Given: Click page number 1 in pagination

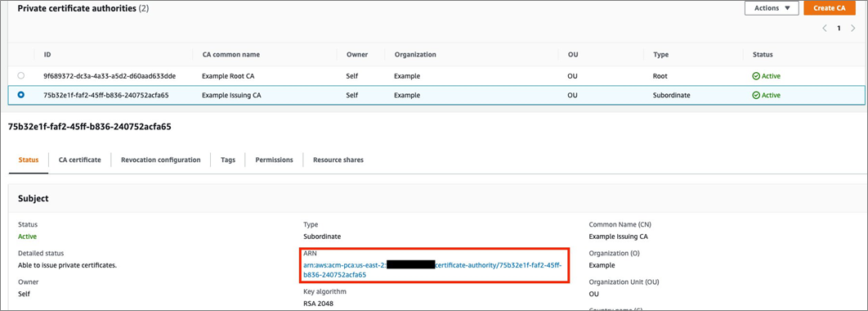Looking at the screenshot, I should coord(839,29).
